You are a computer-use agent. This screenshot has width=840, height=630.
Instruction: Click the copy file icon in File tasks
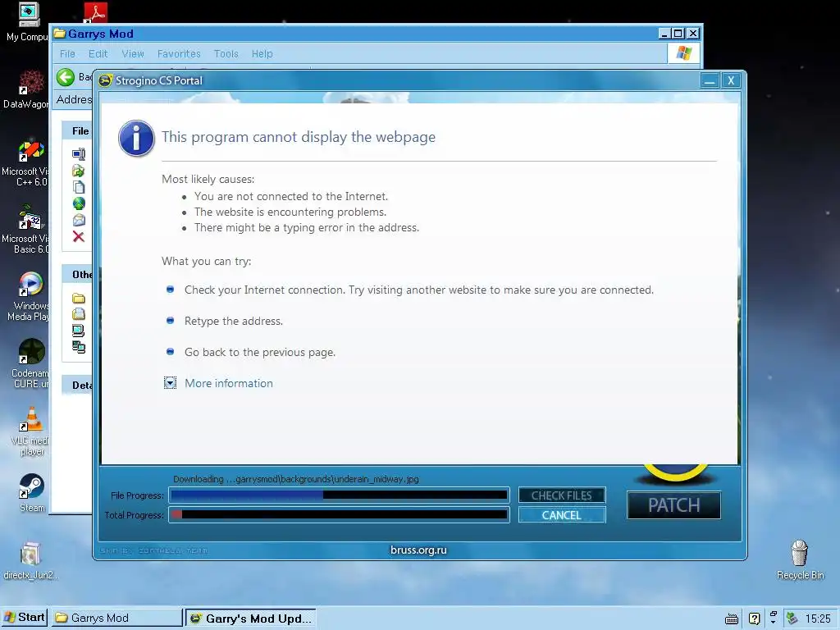pyautogui.click(x=79, y=187)
